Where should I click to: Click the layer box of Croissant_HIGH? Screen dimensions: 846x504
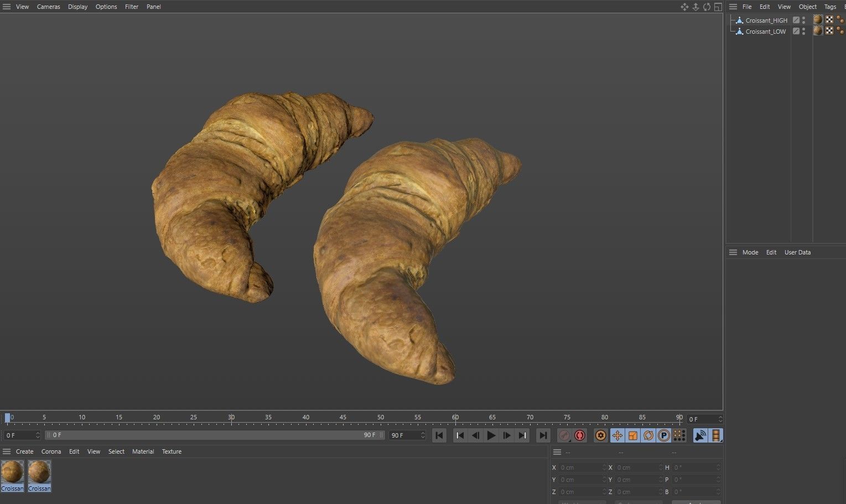click(x=796, y=20)
